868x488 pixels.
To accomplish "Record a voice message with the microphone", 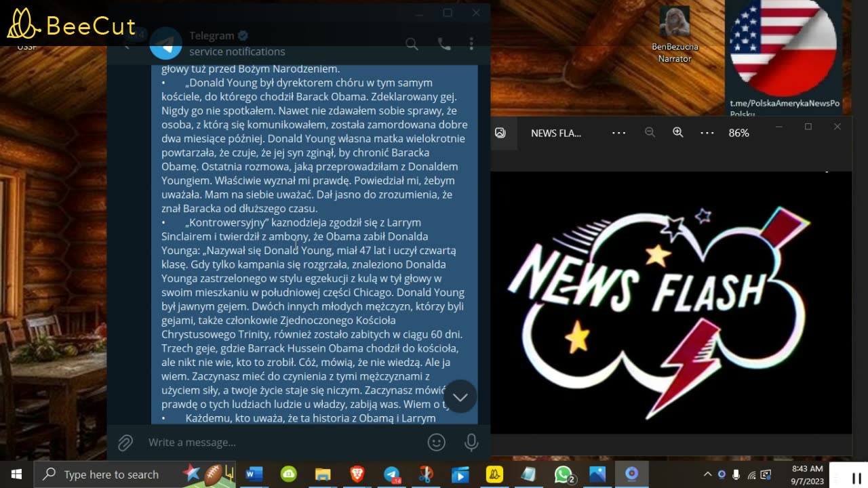I will point(471,443).
